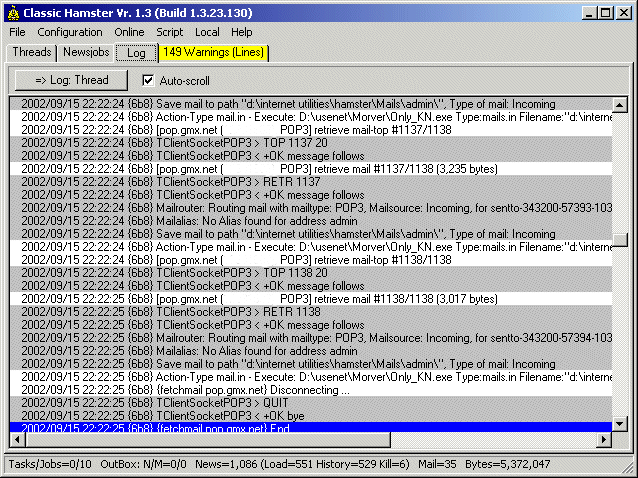Open the Configuration menu

point(70,32)
